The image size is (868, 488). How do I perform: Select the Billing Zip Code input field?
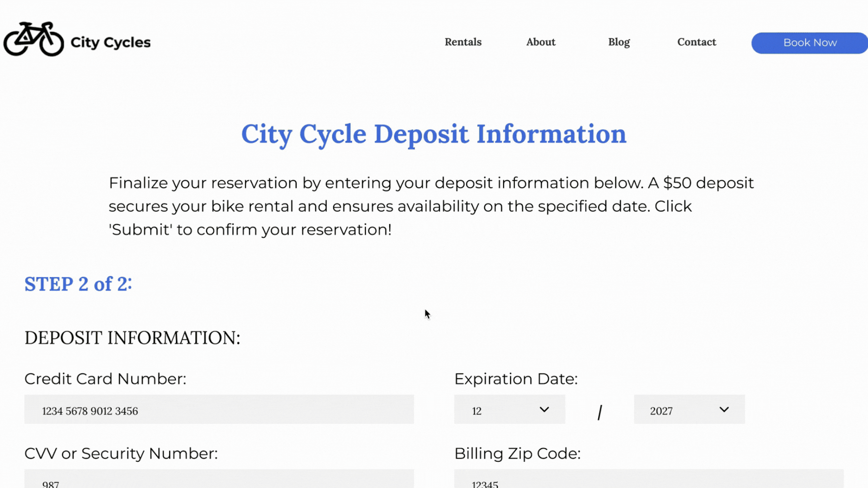(x=648, y=480)
